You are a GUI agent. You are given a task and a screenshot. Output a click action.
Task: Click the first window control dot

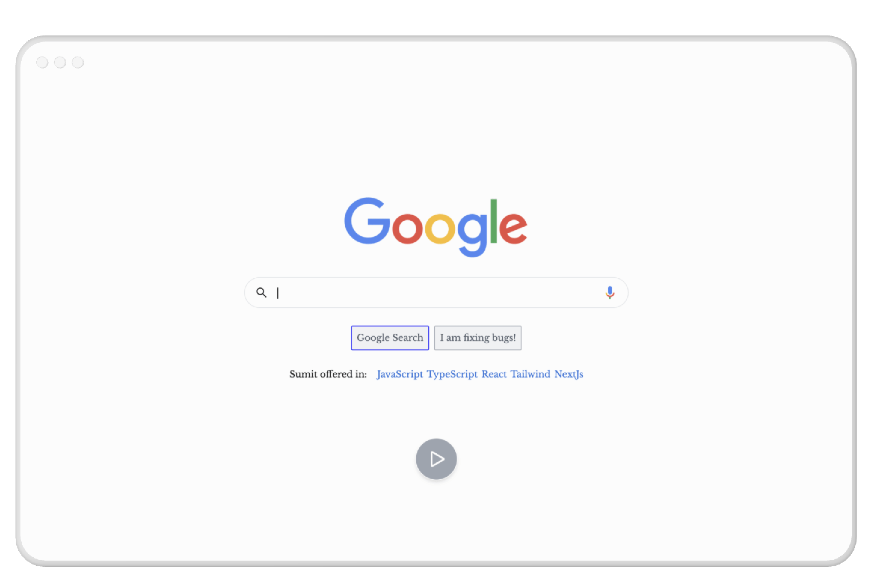[x=42, y=62]
